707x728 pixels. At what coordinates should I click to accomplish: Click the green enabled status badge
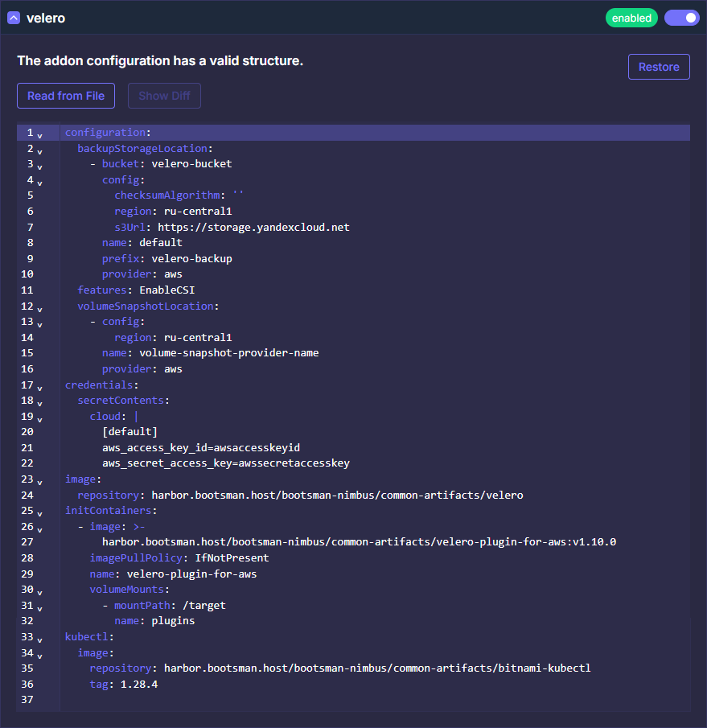pyautogui.click(x=631, y=18)
